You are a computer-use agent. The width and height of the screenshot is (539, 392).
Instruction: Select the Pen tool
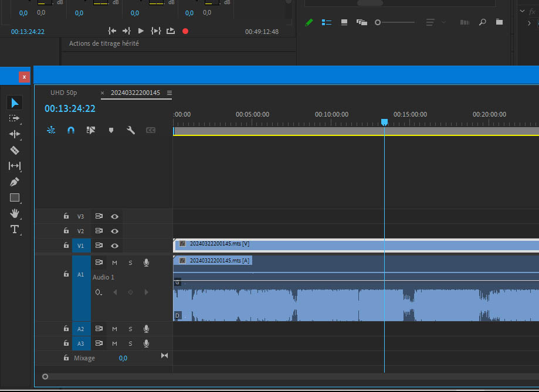pos(15,182)
